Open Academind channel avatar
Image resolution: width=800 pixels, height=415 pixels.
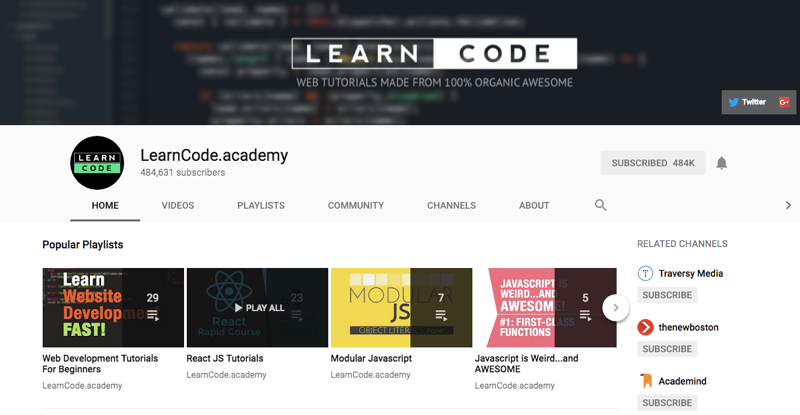pyautogui.click(x=645, y=381)
